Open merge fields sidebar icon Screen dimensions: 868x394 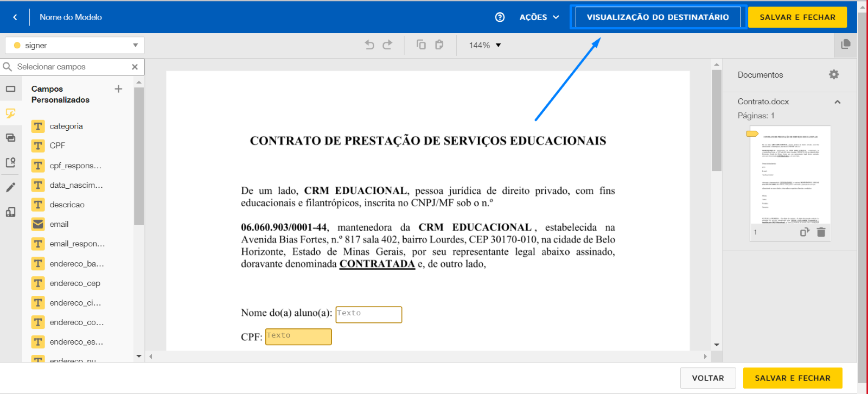click(x=10, y=138)
